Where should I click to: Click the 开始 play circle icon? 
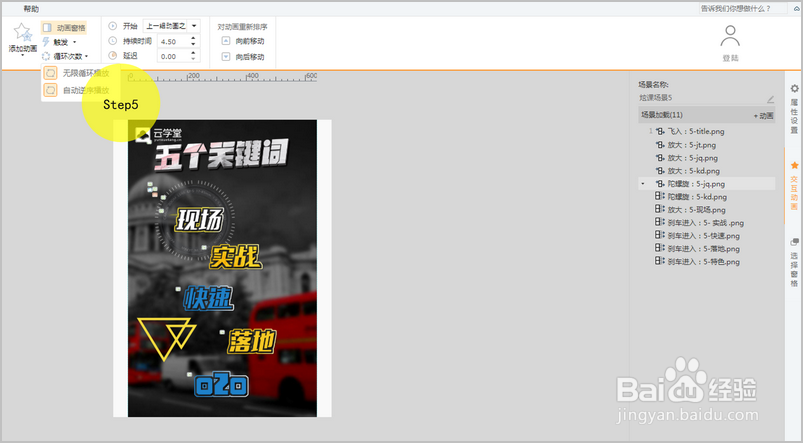[113, 26]
